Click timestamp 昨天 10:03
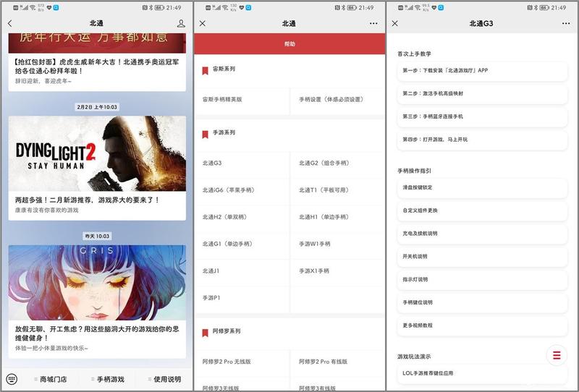The image size is (579, 392). pos(97,236)
